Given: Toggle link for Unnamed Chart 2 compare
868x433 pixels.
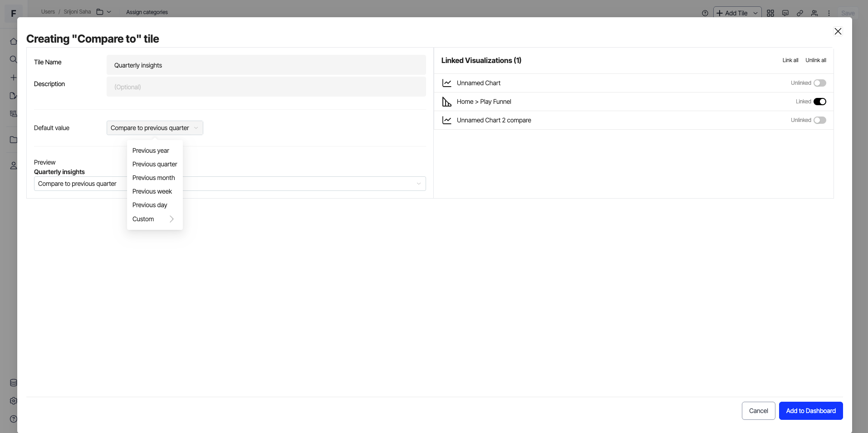Looking at the screenshot, I should 819,120.
